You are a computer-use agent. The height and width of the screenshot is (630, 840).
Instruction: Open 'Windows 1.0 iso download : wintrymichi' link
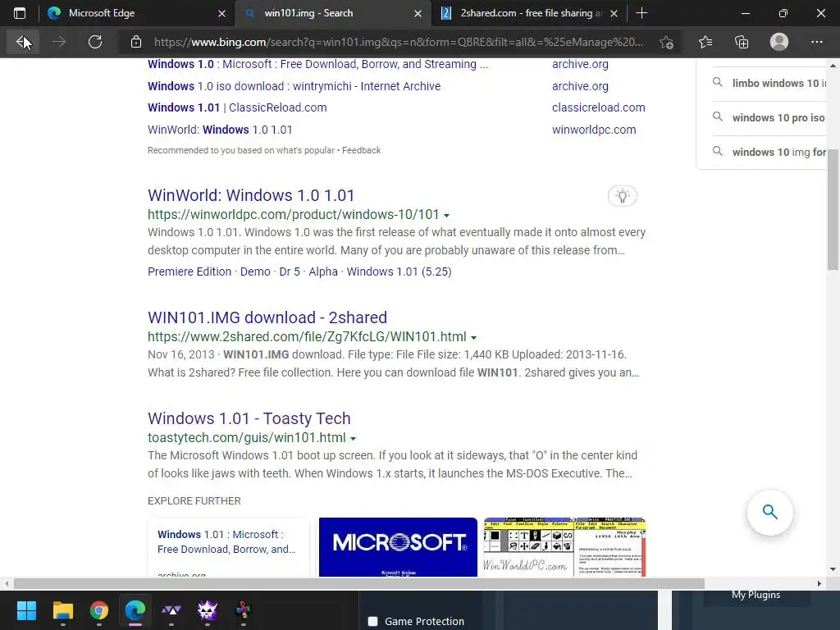click(294, 86)
